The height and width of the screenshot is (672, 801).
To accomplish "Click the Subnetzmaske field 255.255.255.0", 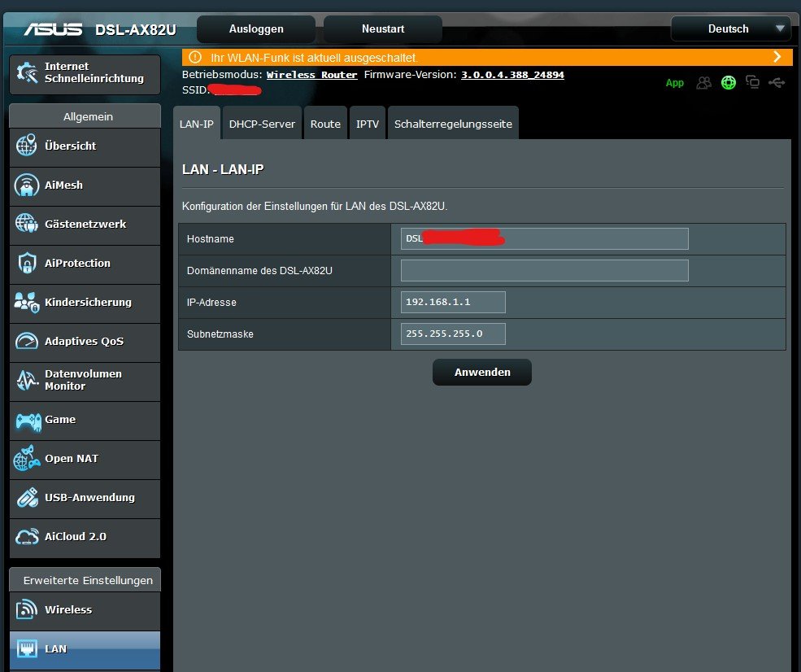I will click(453, 334).
